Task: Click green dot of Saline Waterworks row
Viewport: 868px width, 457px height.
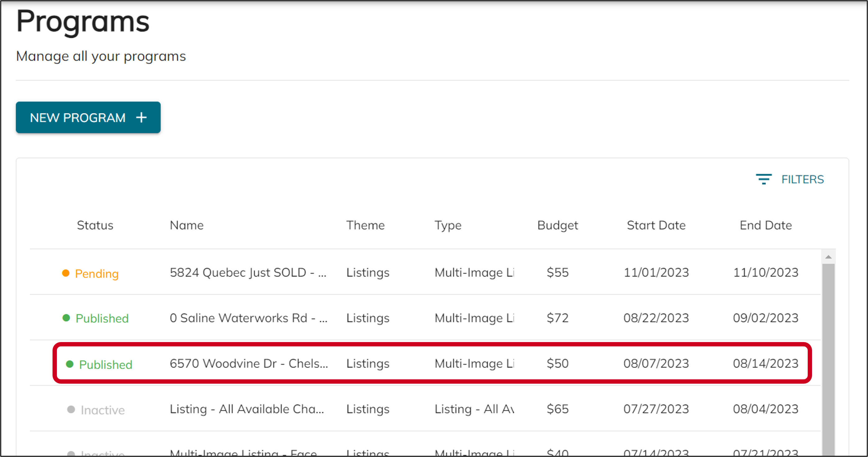Action: click(66, 318)
